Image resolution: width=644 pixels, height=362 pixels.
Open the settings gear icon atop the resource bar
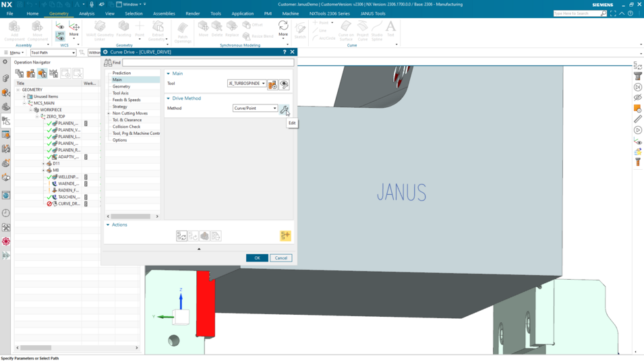tap(5, 61)
